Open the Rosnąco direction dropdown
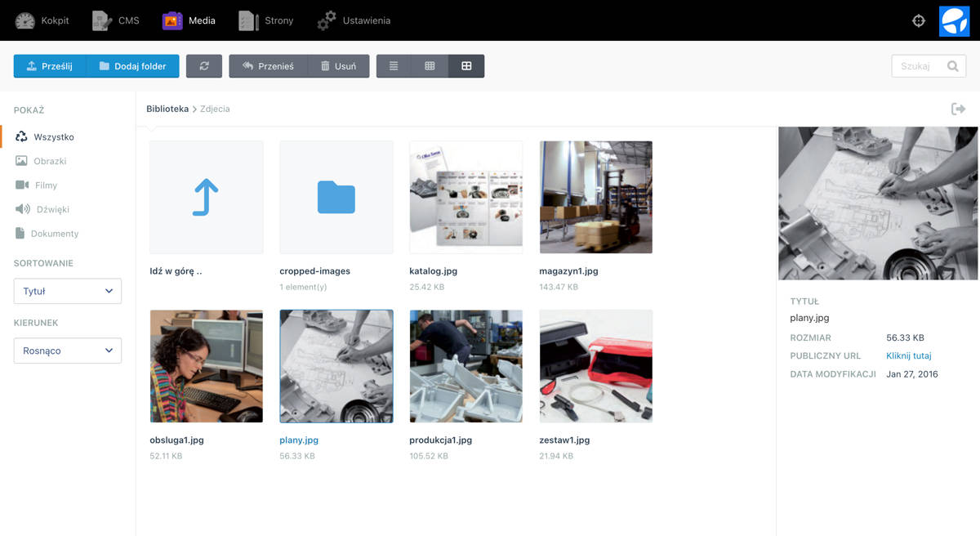Image resolution: width=980 pixels, height=536 pixels. coord(68,351)
